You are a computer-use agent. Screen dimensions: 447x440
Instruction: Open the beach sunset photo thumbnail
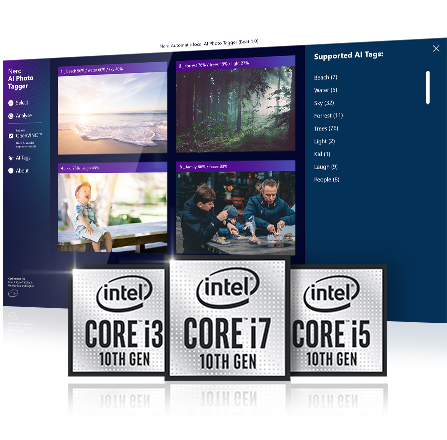pos(112,113)
